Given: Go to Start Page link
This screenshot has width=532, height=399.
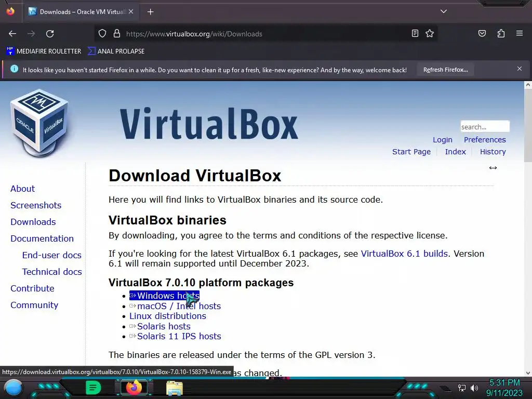Looking at the screenshot, I should 411,152.
